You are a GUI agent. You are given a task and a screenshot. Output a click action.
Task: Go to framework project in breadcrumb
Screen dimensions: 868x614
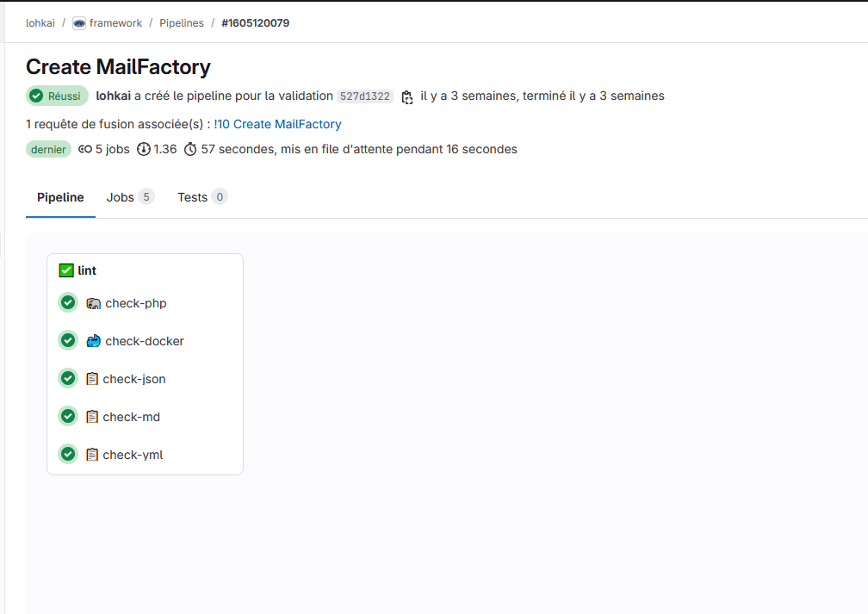[x=115, y=23]
